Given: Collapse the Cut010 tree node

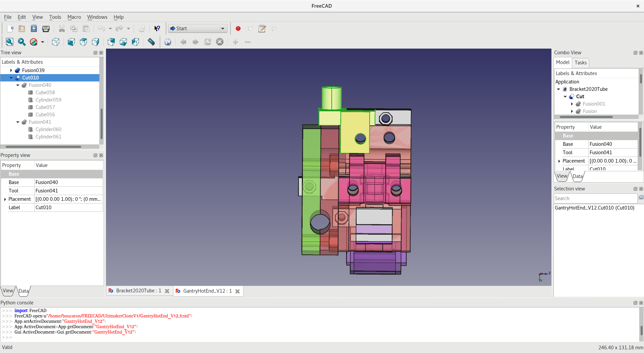Looking at the screenshot, I should [11, 78].
